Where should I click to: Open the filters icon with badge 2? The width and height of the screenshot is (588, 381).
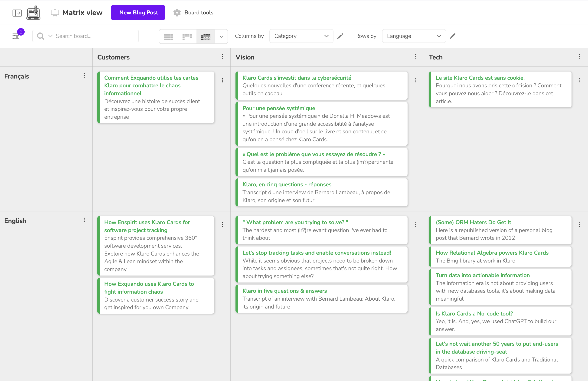point(16,36)
